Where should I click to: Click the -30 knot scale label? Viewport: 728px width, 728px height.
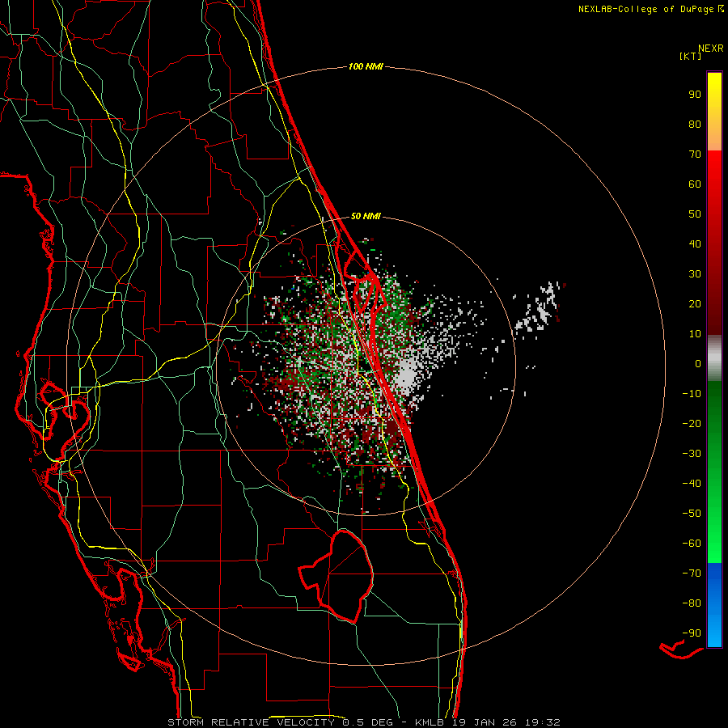tap(692, 454)
